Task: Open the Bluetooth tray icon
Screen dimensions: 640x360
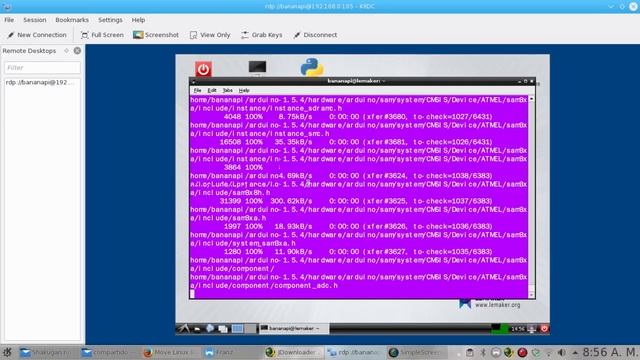Action: (483, 353)
